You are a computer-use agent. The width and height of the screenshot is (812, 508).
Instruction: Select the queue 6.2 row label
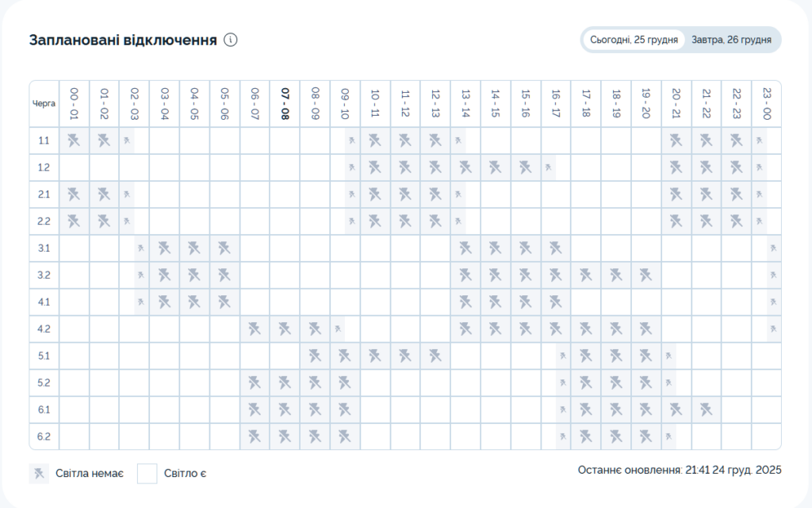(44, 437)
